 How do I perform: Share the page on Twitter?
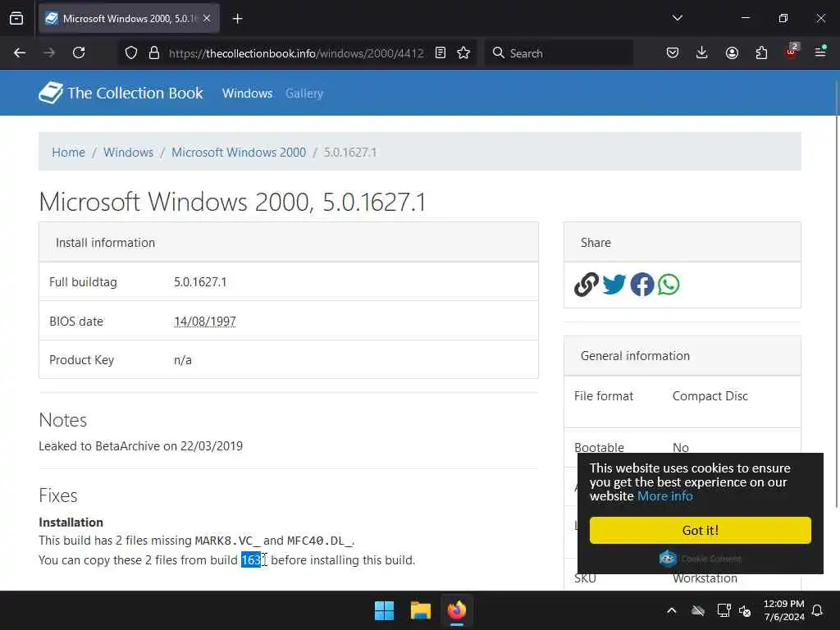[614, 285]
